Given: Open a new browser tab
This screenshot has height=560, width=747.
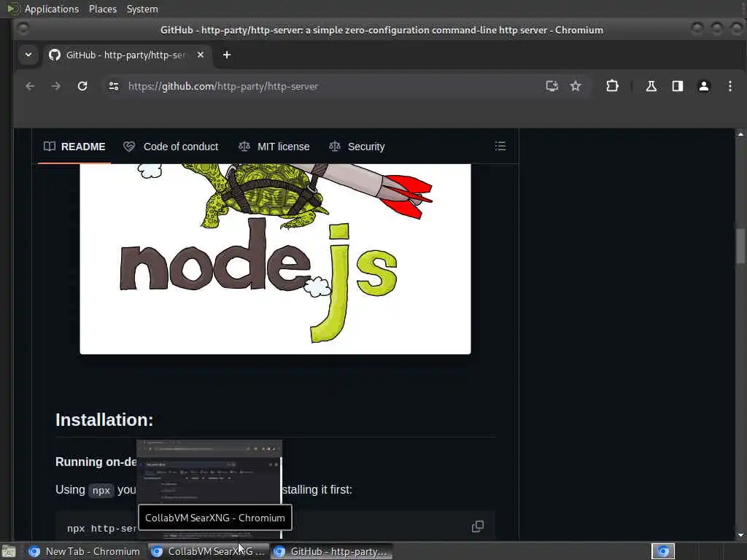Looking at the screenshot, I should pos(227,55).
